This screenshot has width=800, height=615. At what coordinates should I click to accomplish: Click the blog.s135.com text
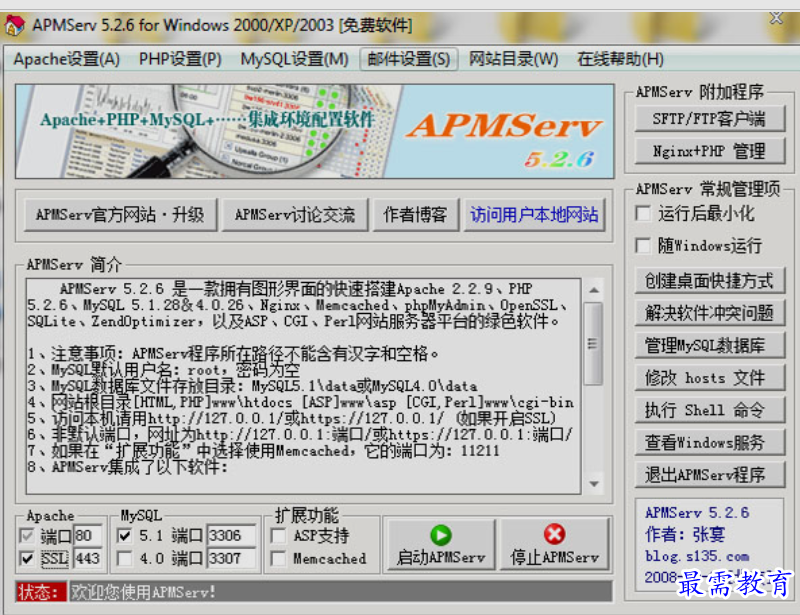click(697, 556)
